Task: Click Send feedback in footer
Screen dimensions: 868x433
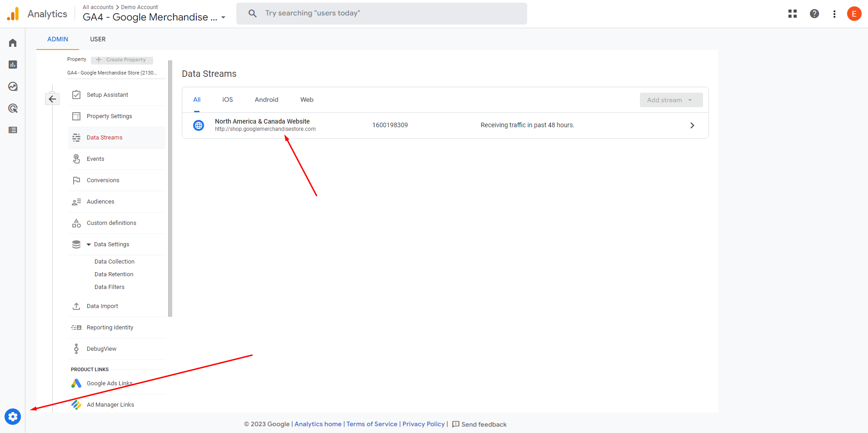Action: [x=479, y=424]
